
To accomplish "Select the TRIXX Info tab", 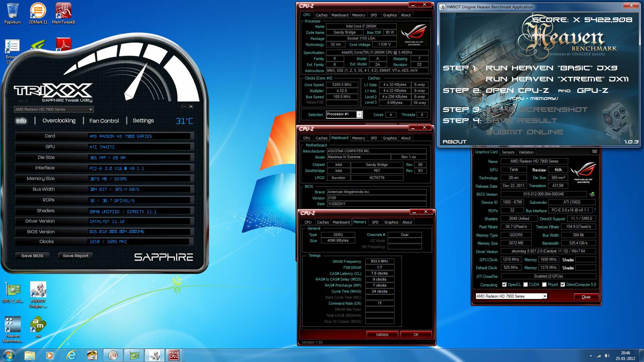I will 21,121.
